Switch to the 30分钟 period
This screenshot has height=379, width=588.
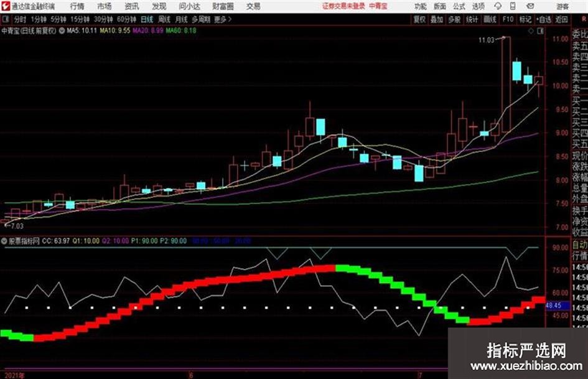[103, 19]
